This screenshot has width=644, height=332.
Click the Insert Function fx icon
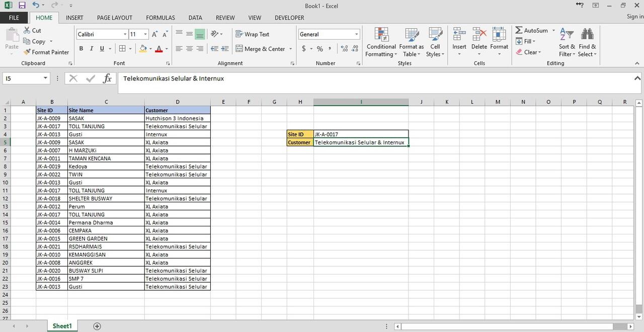[x=107, y=78]
